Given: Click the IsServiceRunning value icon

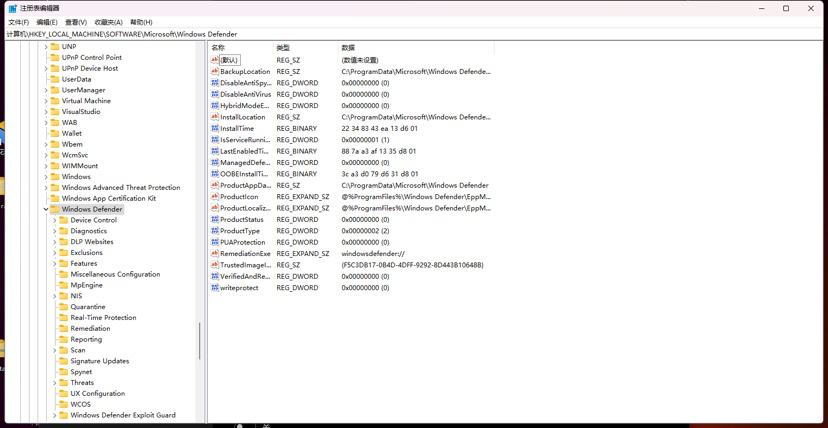Looking at the screenshot, I should coord(214,140).
